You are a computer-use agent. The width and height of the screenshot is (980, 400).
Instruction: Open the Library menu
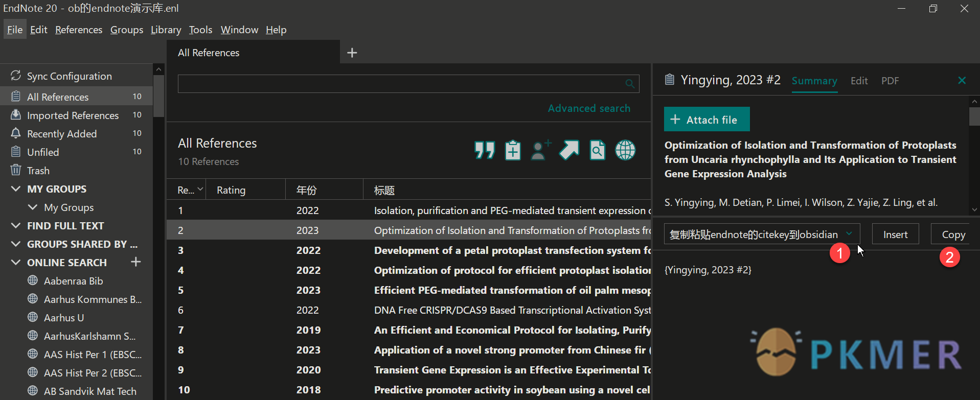point(166,30)
